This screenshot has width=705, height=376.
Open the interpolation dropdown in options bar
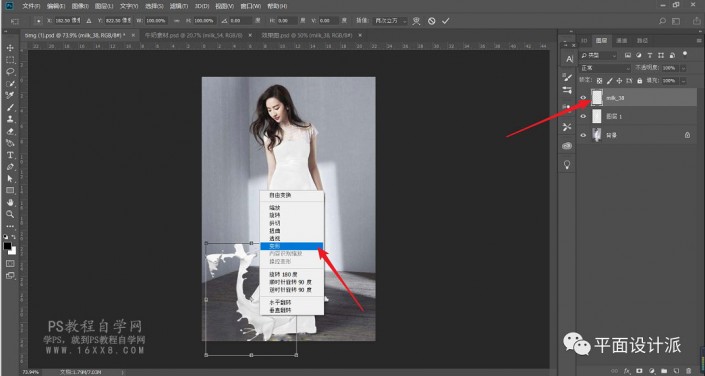pos(389,21)
